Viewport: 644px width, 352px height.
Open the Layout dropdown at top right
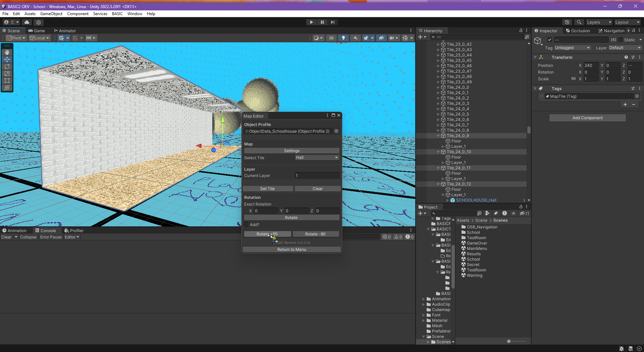(627, 22)
